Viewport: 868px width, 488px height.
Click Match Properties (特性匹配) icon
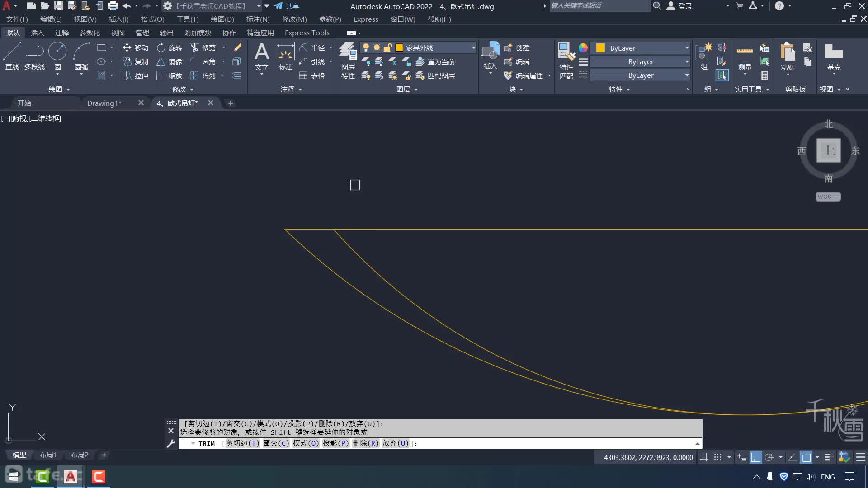(x=566, y=61)
